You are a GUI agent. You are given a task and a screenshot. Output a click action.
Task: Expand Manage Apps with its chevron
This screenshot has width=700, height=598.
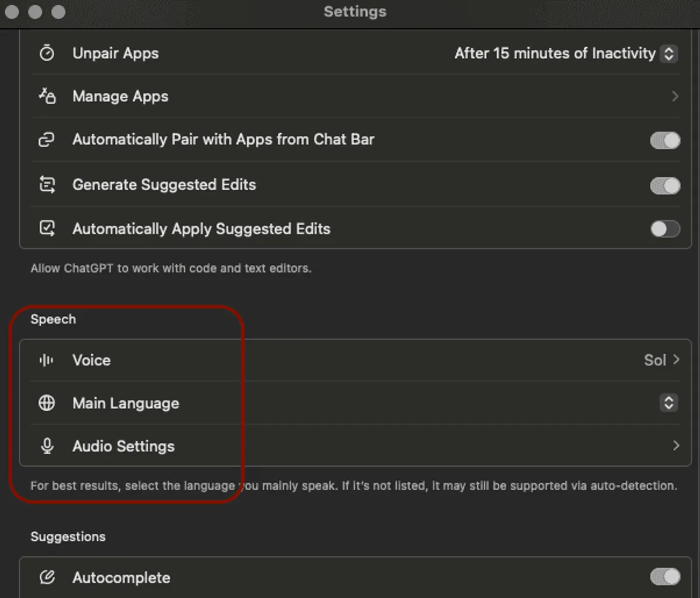(675, 96)
